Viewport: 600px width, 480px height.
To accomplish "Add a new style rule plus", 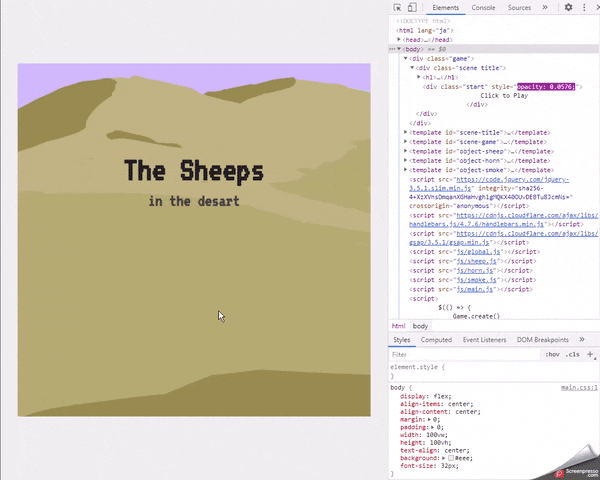I will click(590, 354).
